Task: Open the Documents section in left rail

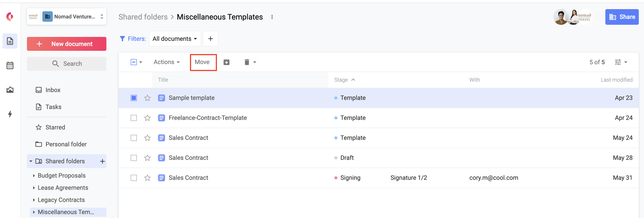Action: (x=10, y=41)
